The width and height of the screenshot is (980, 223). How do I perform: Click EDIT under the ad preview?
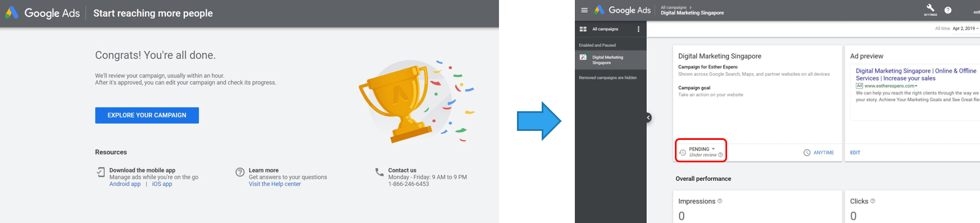(x=855, y=153)
